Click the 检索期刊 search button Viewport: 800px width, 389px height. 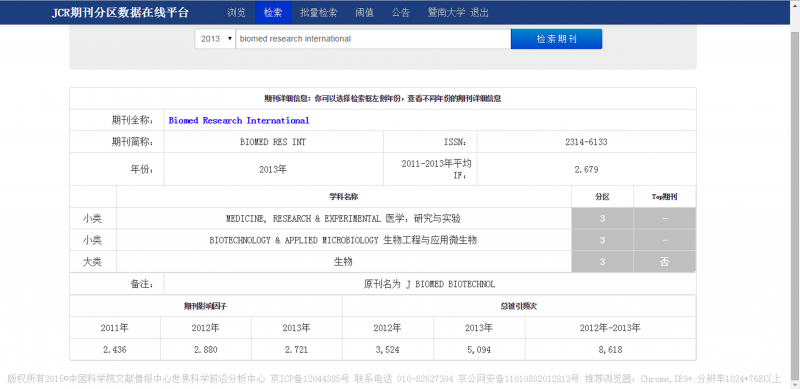556,39
